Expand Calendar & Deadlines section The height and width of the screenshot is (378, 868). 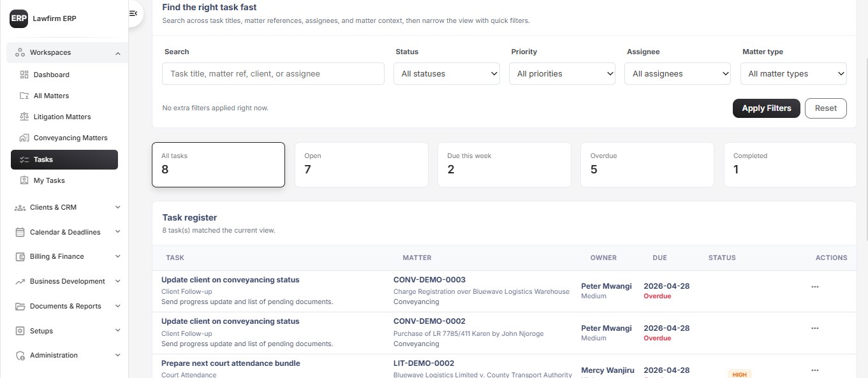point(117,232)
